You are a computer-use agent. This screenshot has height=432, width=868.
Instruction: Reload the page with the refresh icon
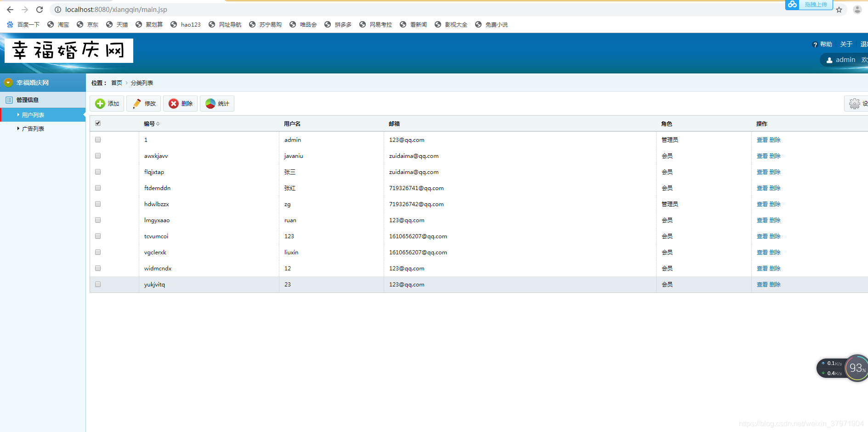click(40, 10)
